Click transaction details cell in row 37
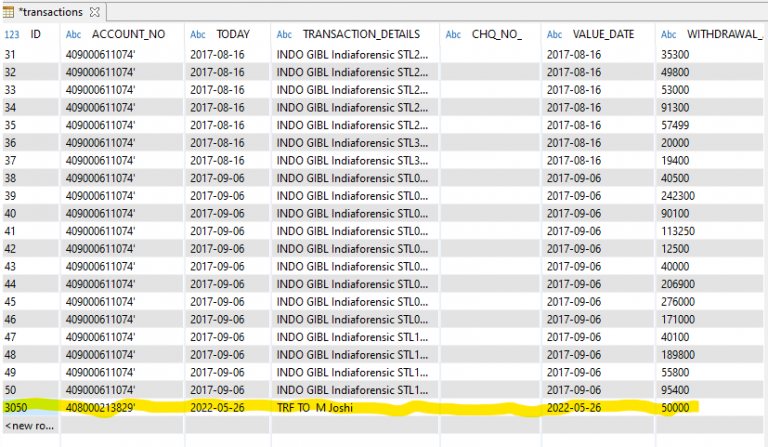Screen dimensions: 768x447 (x=355, y=161)
